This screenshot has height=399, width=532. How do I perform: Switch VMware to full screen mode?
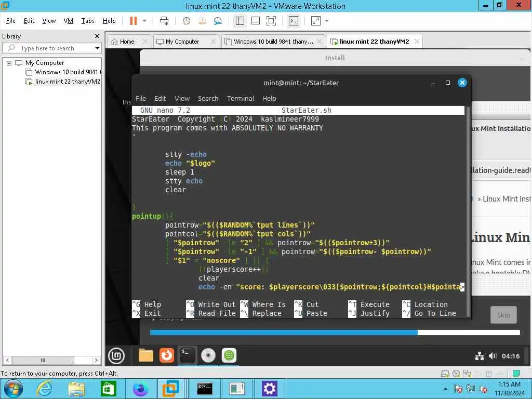pyautogui.click(x=271, y=21)
